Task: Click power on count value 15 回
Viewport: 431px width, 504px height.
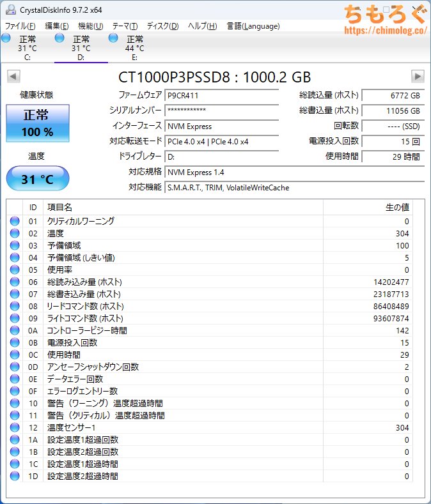Action: (393, 141)
